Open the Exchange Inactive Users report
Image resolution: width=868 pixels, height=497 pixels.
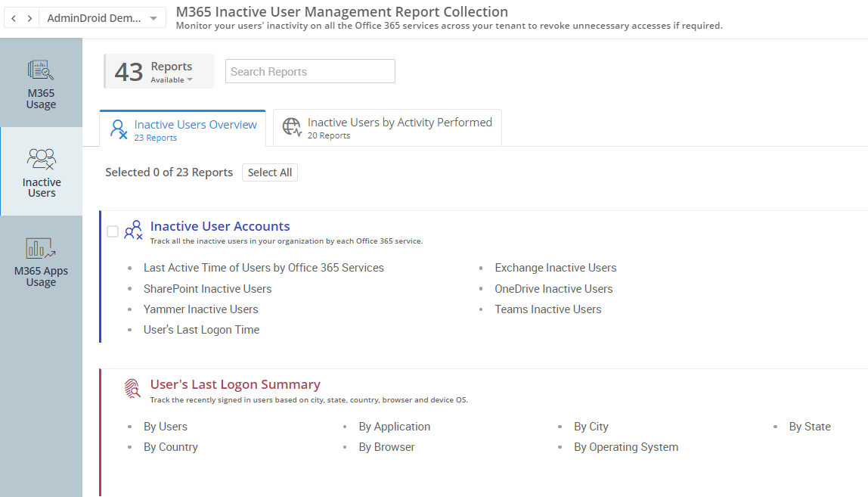[556, 267]
